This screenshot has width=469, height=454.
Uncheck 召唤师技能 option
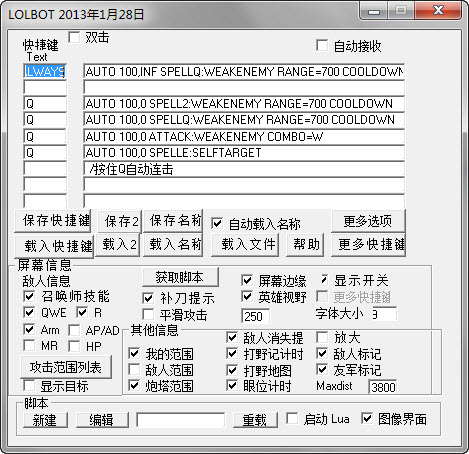29,296
